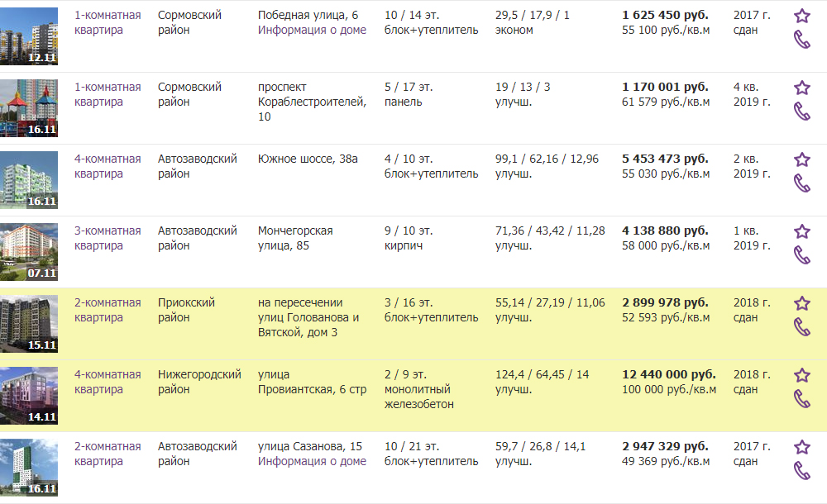Show phone for Голованова и Вятской listing
This screenshot has height=504, width=827.
coord(801,327)
